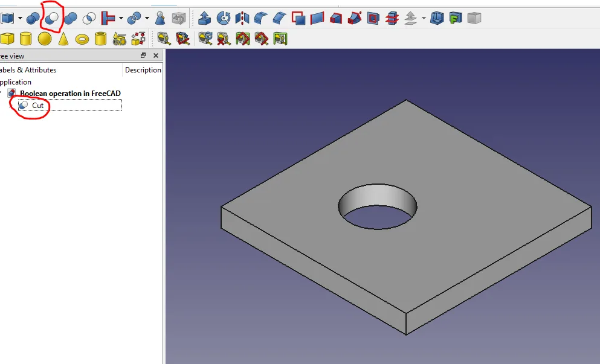
Task: Select the Mirror tool icon
Action: pos(242,18)
